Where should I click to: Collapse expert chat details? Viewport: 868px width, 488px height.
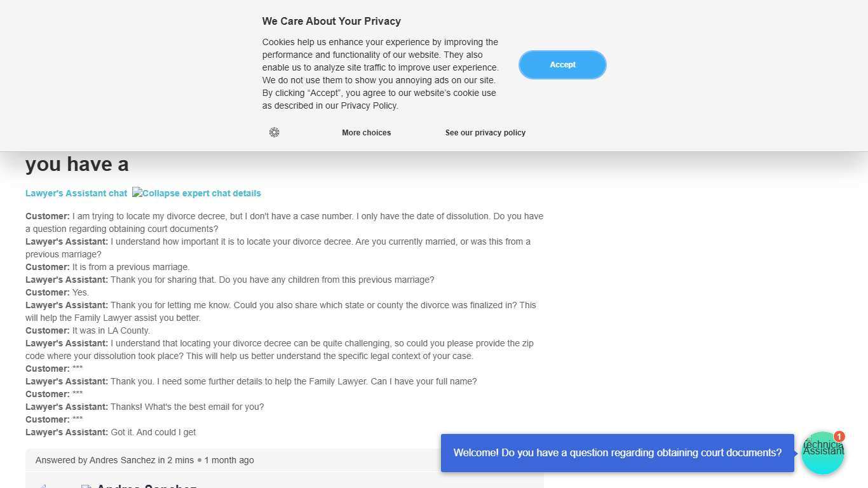coord(197,193)
